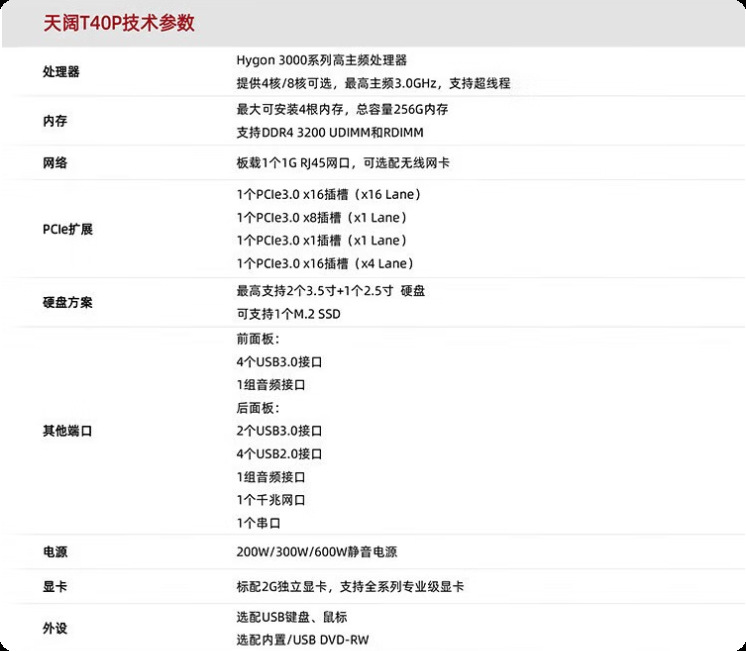746x651 pixels.
Task: Click 2个USB3.0接口 under 后面板
Action: click(279, 431)
